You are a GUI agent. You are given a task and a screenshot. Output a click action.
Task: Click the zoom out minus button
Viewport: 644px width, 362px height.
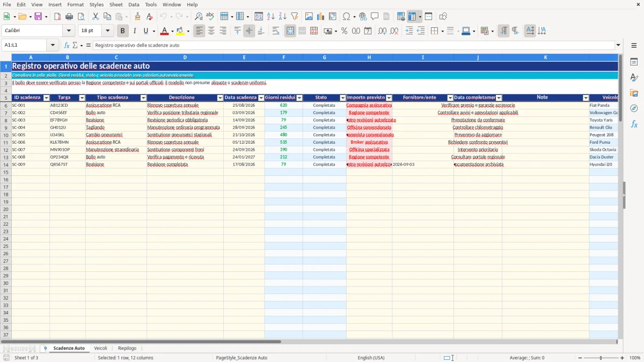(x=580, y=358)
